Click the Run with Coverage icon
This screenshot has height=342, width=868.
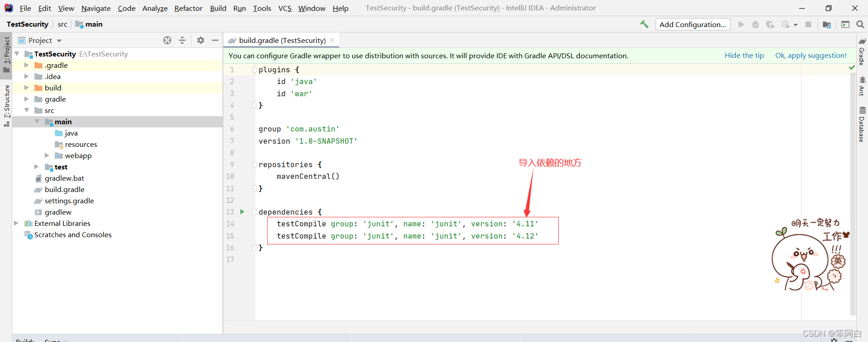tap(770, 24)
